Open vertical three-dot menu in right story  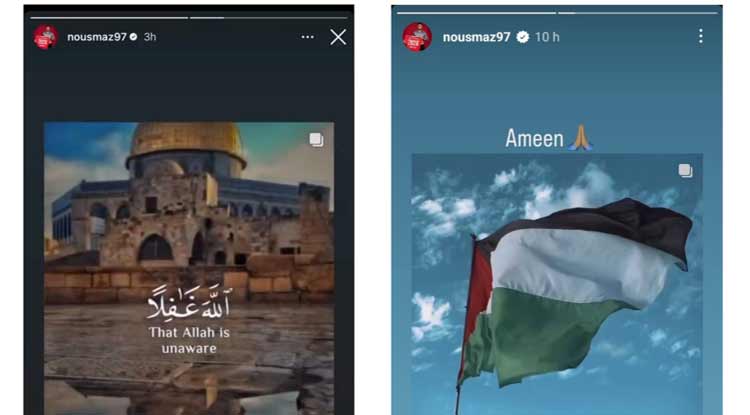700,36
